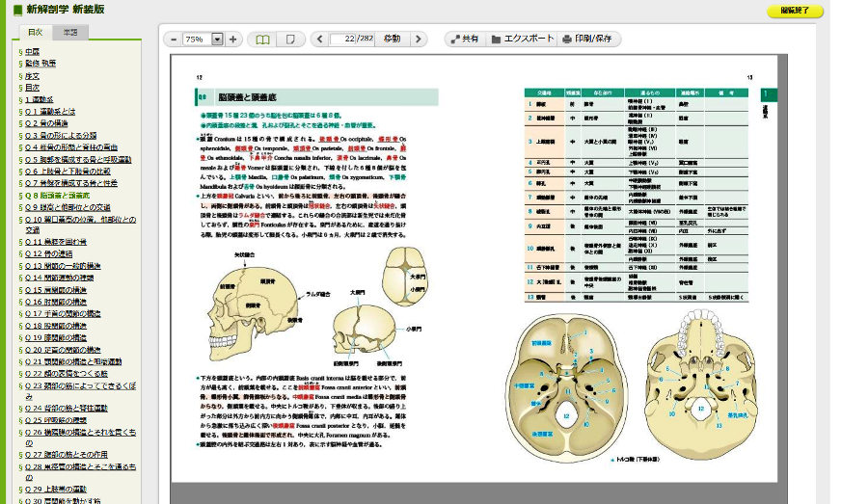The height and width of the screenshot is (504, 841).
Task: Open Q 6 上肢骨と下肢骨の比較 link
Action: pos(68,171)
